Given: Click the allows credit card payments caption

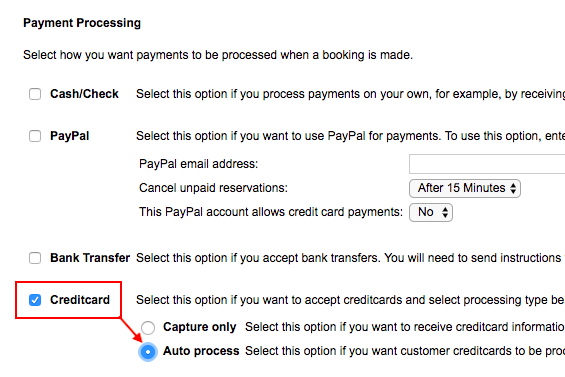Looking at the screenshot, I should point(271,212).
